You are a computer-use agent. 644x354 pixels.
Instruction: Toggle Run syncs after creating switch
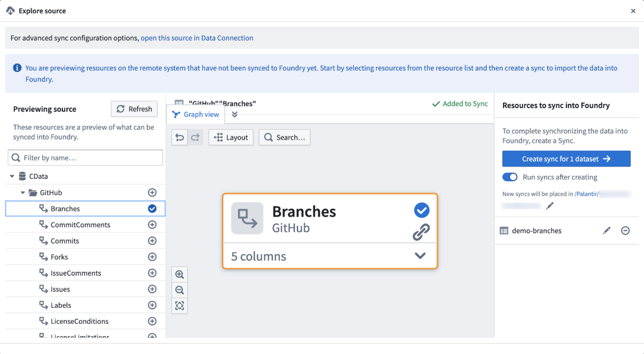coord(510,177)
